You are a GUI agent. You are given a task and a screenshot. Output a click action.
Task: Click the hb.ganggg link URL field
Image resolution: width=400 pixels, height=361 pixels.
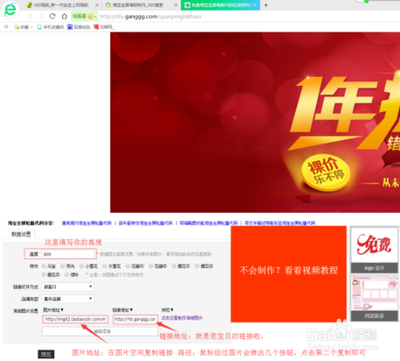pos(135,319)
